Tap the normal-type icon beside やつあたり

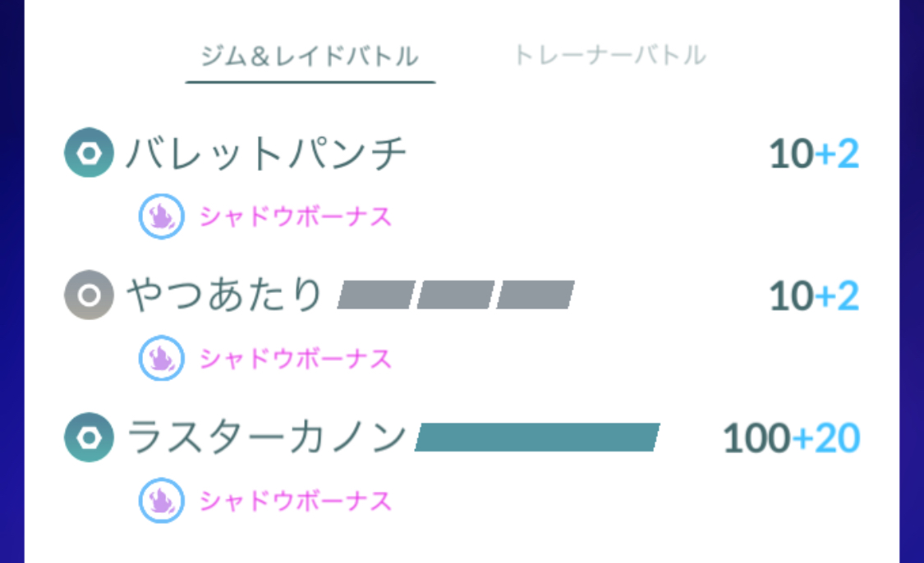coord(89,295)
